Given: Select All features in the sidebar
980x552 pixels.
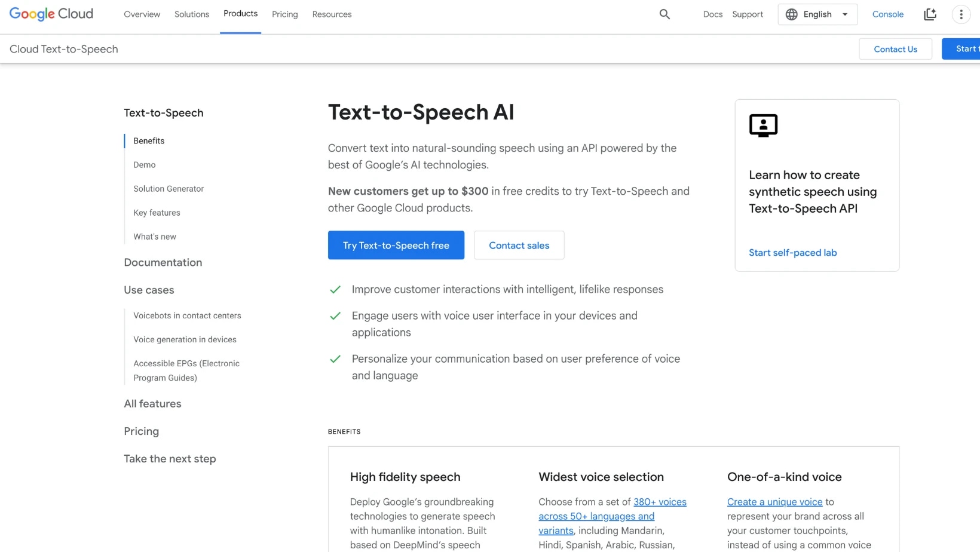Looking at the screenshot, I should pyautogui.click(x=152, y=404).
